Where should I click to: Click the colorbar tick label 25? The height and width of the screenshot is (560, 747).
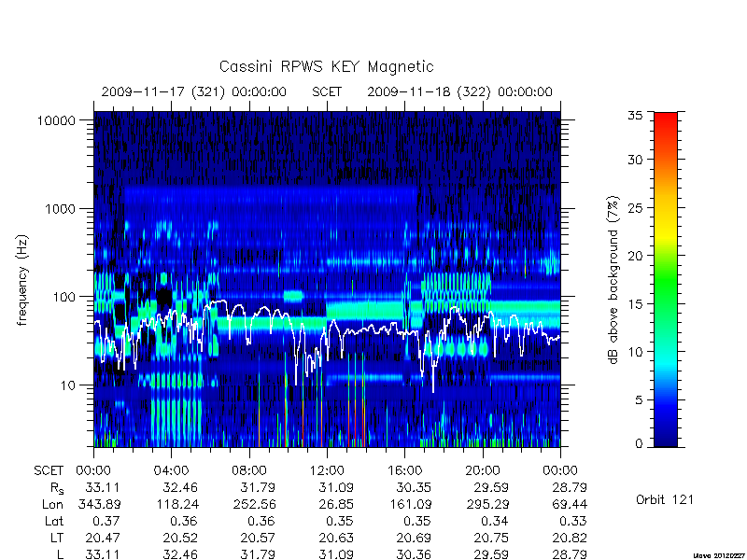click(635, 208)
